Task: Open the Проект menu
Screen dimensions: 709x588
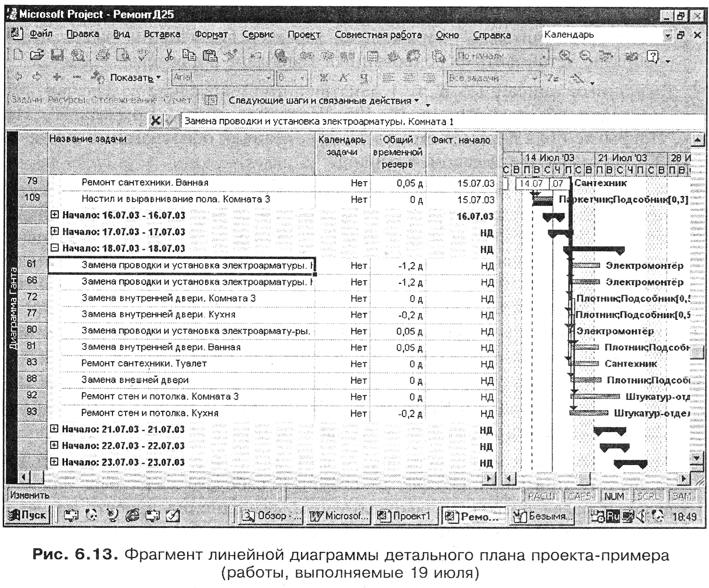Action: [x=304, y=34]
